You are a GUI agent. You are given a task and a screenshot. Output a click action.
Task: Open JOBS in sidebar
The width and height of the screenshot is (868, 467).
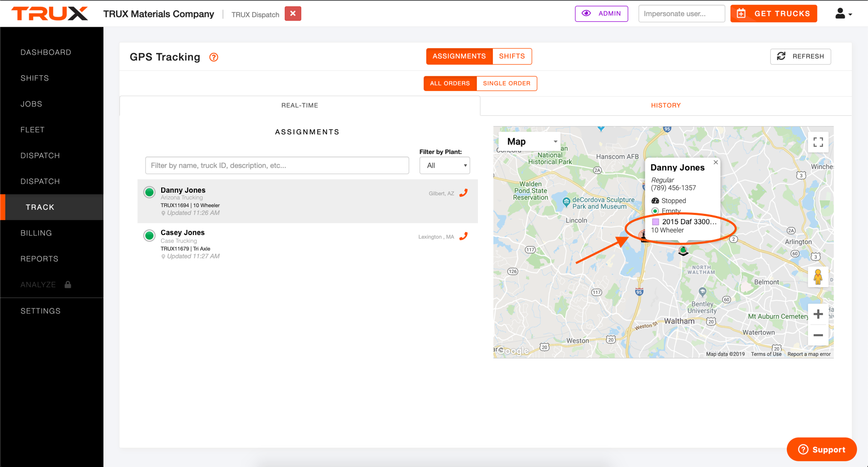point(52,104)
